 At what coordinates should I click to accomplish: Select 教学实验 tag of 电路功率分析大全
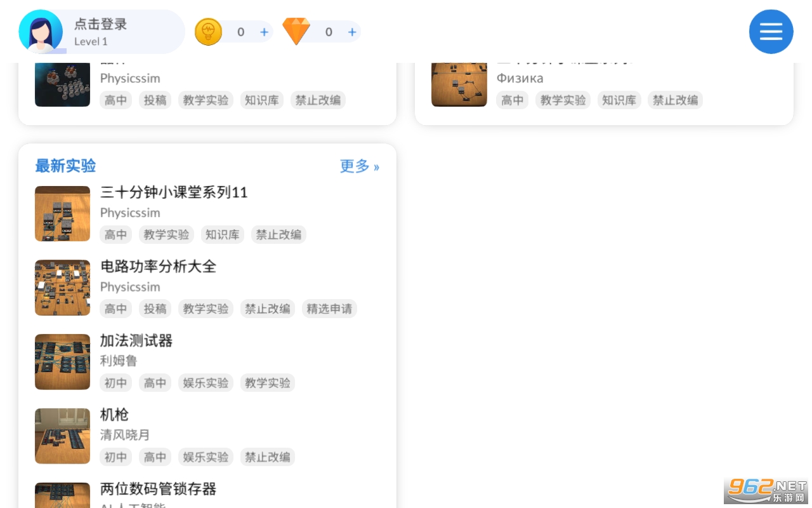[x=206, y=309]
